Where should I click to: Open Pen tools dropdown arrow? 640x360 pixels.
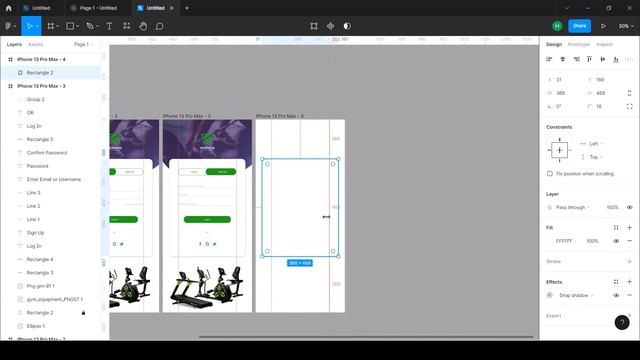(x=97, y=26)
